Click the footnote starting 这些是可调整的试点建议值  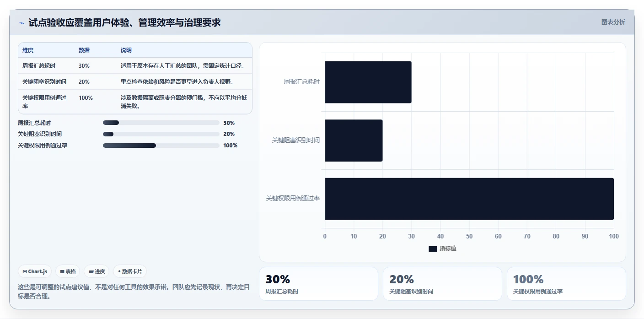coord(134,292)
